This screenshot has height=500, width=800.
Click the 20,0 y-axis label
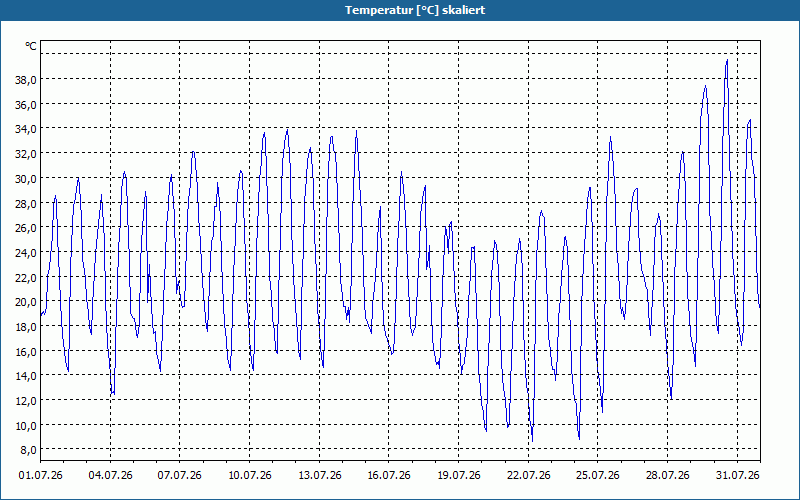27,302
